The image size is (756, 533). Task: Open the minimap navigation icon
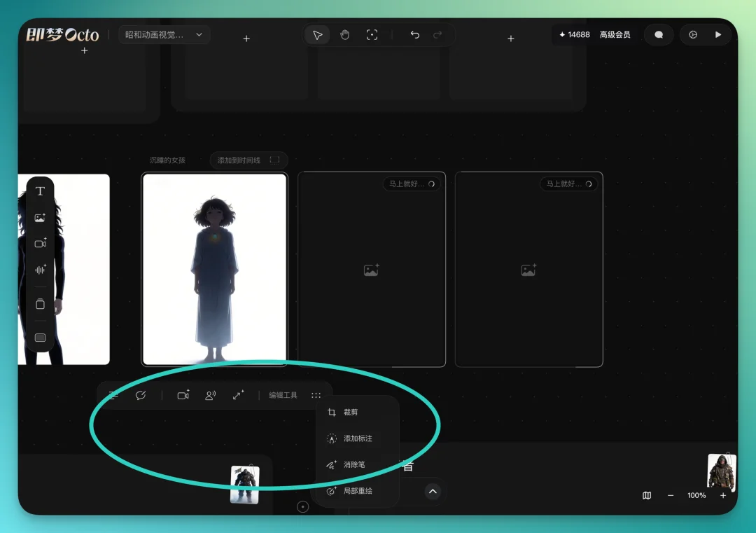645,495
